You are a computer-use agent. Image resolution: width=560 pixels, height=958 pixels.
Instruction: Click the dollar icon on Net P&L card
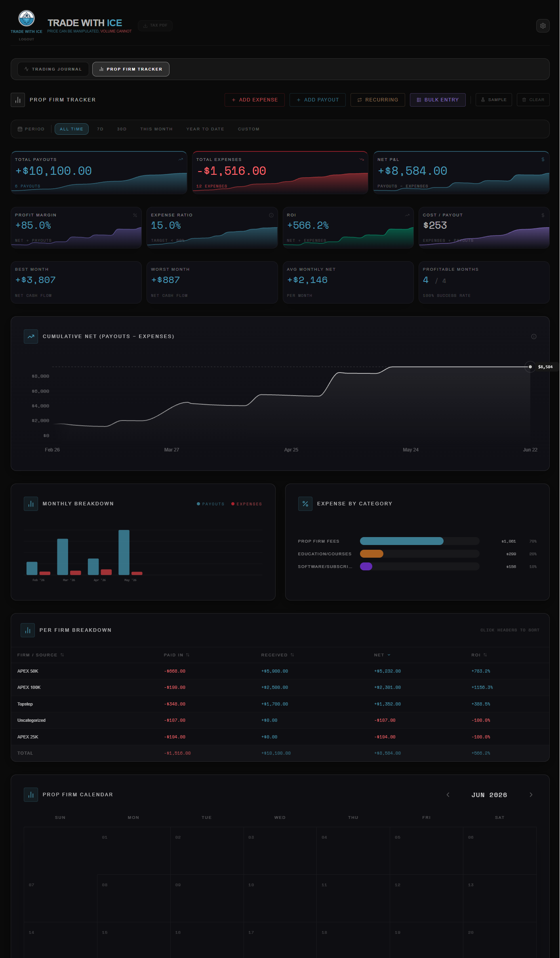click(543, 159)
